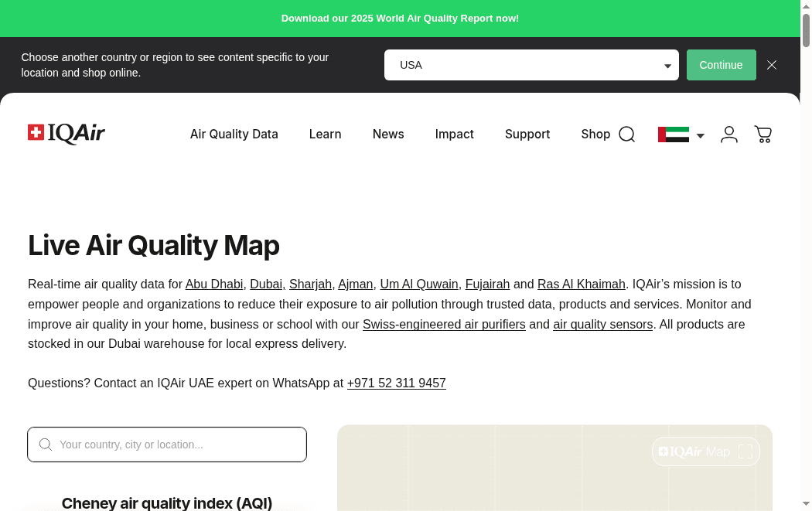Follow the Dubai link
812x511 pixels.
[266, 284]
